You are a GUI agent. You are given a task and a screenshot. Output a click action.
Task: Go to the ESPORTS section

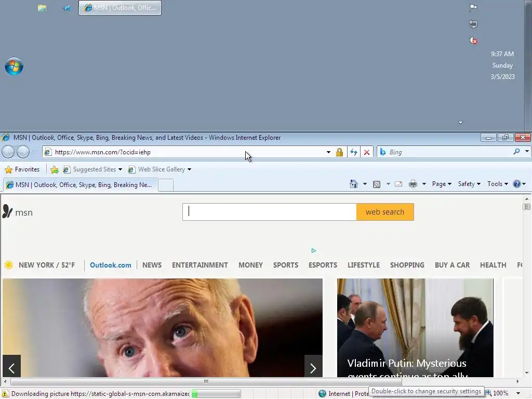[323, 265]
